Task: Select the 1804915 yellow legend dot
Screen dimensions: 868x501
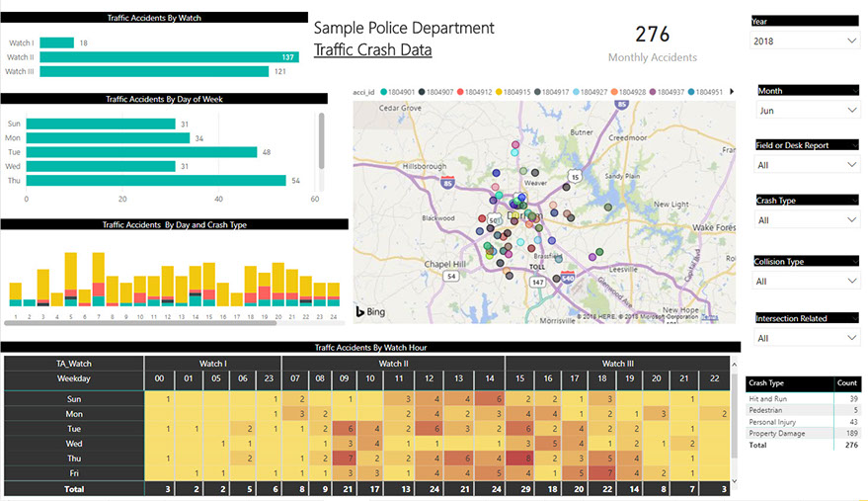Action: 499,92
